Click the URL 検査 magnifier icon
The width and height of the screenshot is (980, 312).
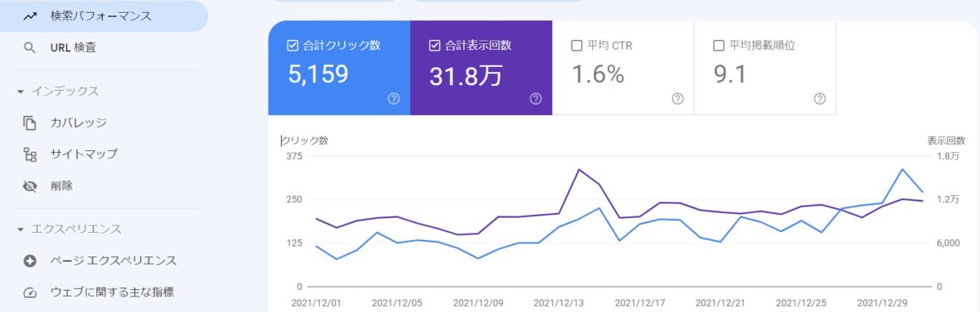point(30,47)
